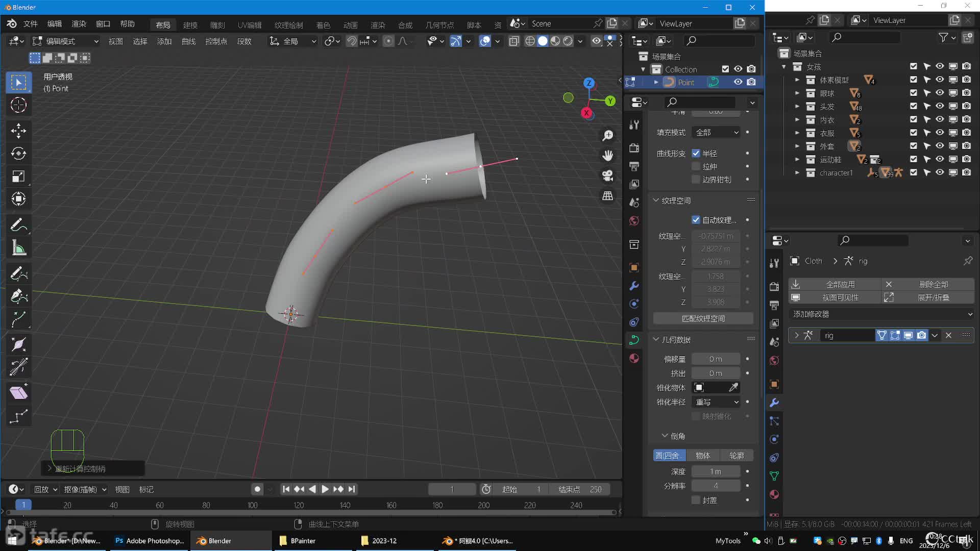Switch to the 建模 workspace tab
Screen dimensions: 980x551
190,24
